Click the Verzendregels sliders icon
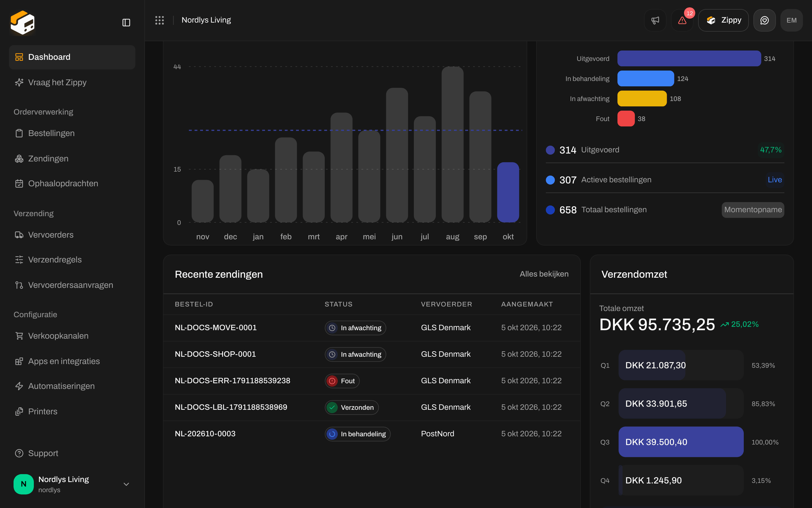The width and height of the screenshot is (812, 508). click(19, 260)
